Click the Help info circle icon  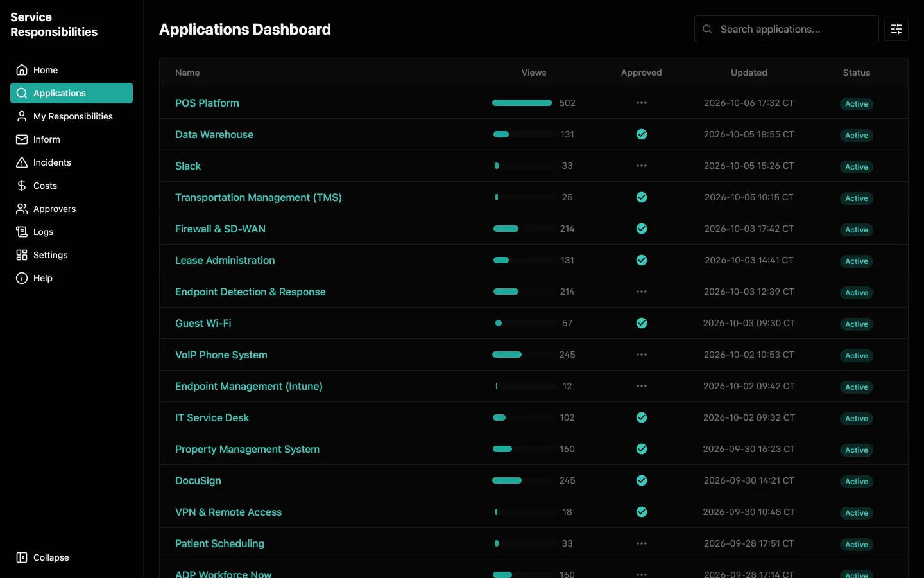(22, 278)
